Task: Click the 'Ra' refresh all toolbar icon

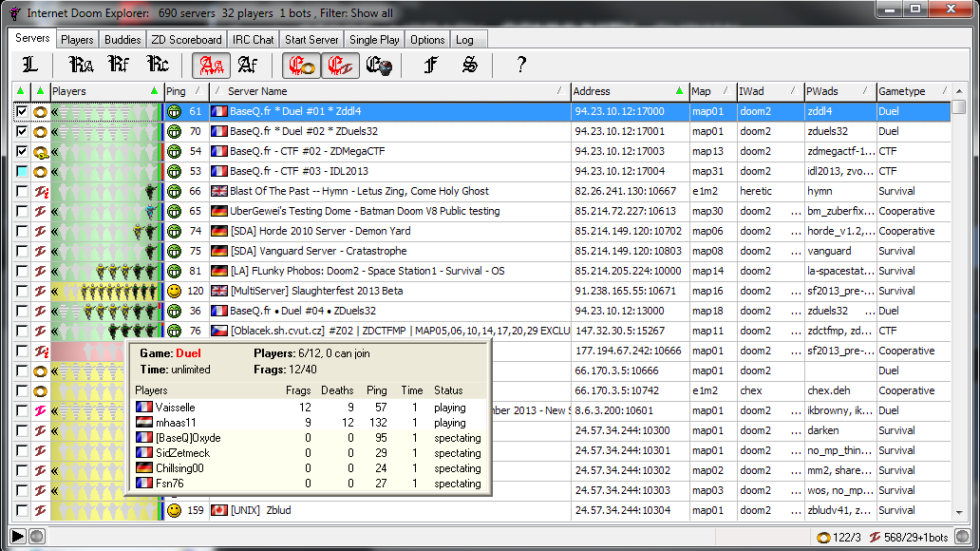Action: 80,65
